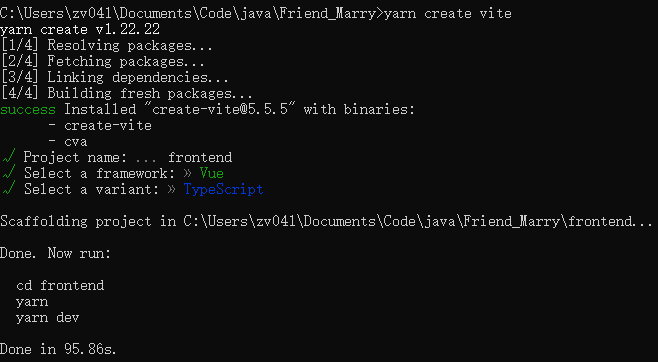Screen dimensions: 658x362
Task: Select the '[1/4] Resolving packages...' line
Action: click(x=107, y=45)
